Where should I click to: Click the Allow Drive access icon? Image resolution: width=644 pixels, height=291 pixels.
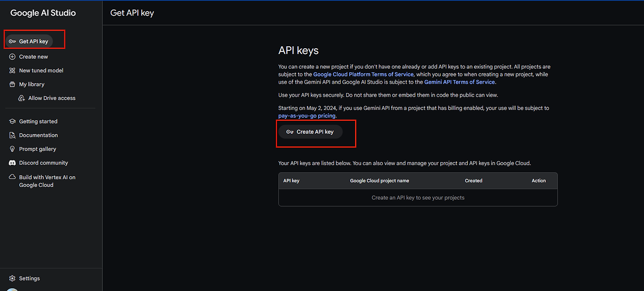[21, 98]
